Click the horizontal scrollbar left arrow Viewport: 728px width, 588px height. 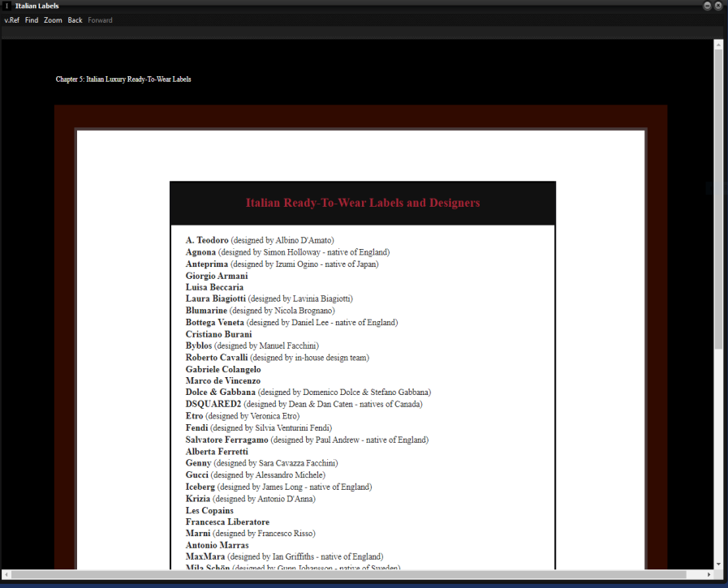(x=6, y=574)
